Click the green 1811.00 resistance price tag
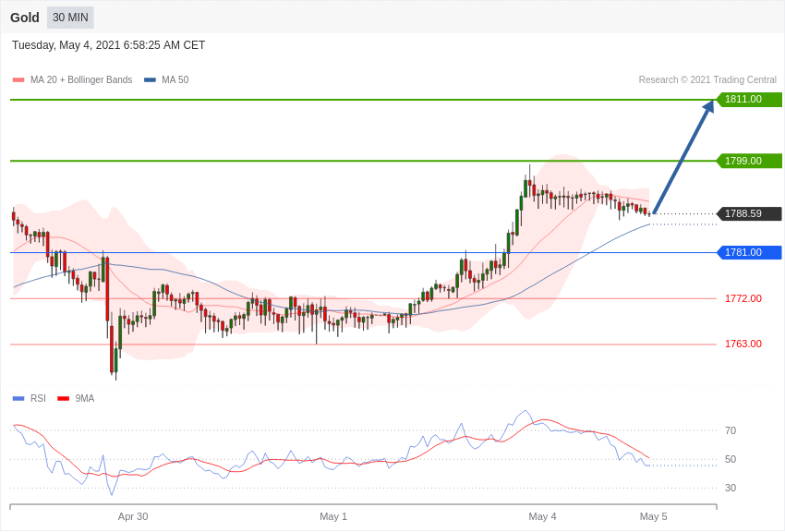 [x=750, y=99]
